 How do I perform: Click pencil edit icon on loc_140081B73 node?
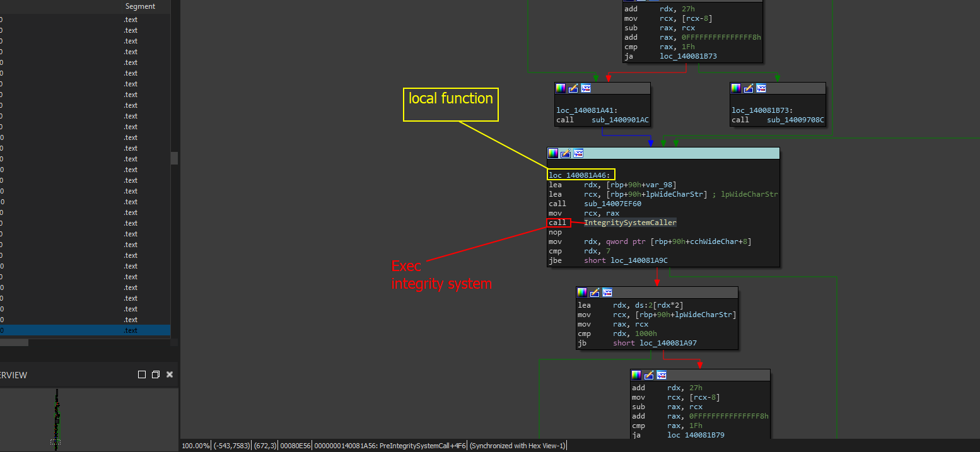tap(749, 88)
